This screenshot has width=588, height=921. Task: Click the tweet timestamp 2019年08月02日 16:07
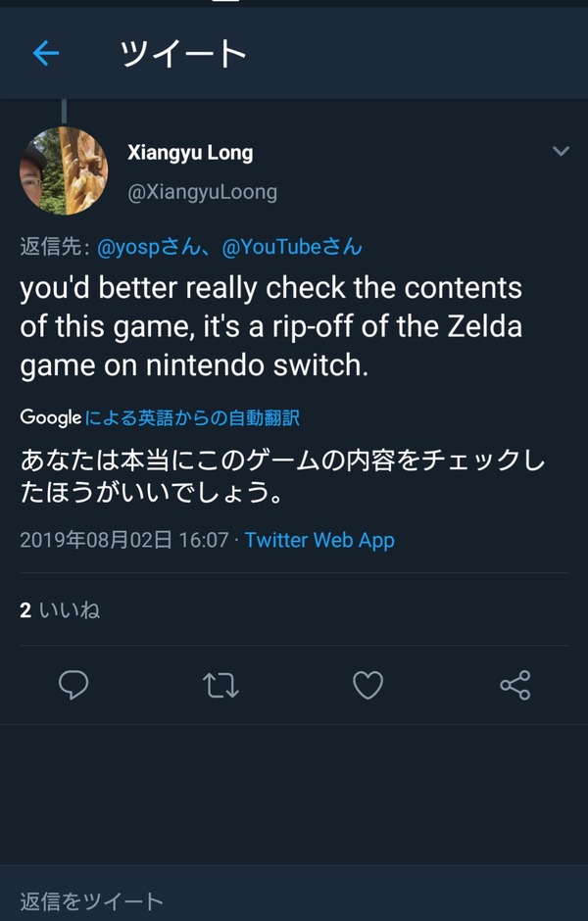[x=123, y=540]
